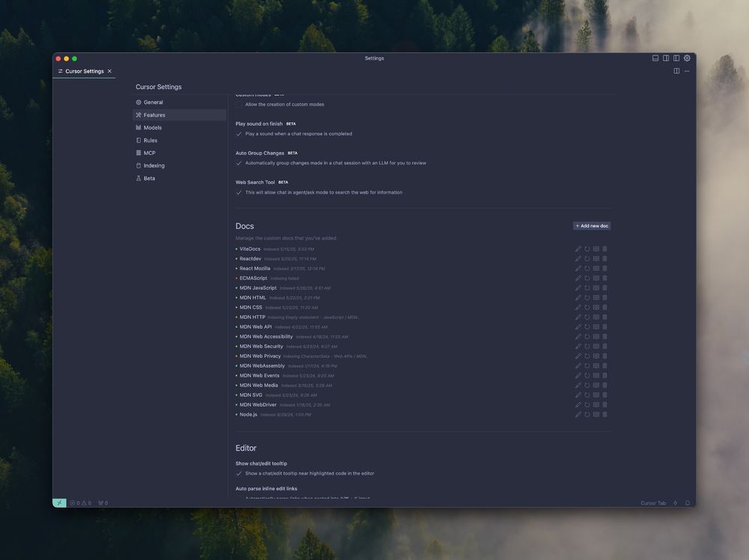Screen dimensions: 749x560
Task: Open notifications bell in status bar
Action: tap(688, 502)
